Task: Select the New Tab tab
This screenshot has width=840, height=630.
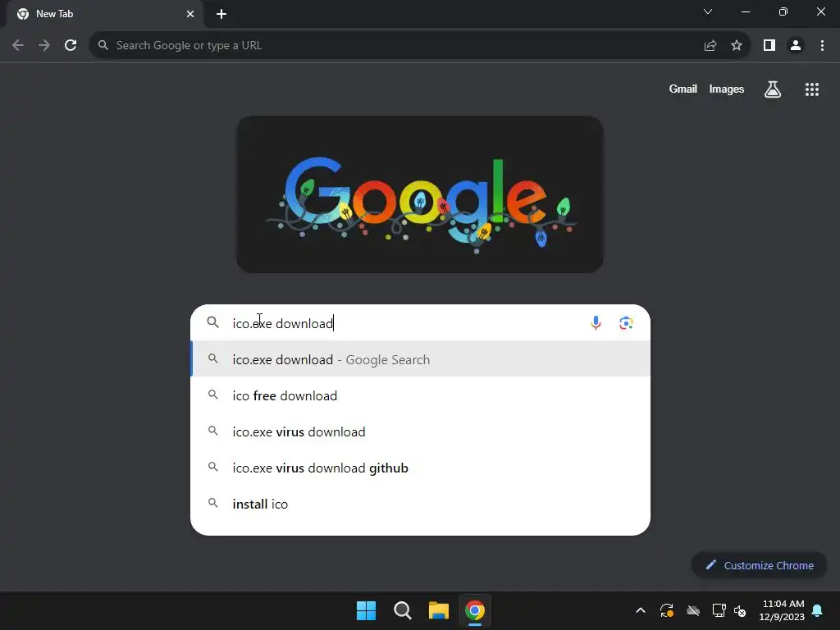Action: coord(104,14)
